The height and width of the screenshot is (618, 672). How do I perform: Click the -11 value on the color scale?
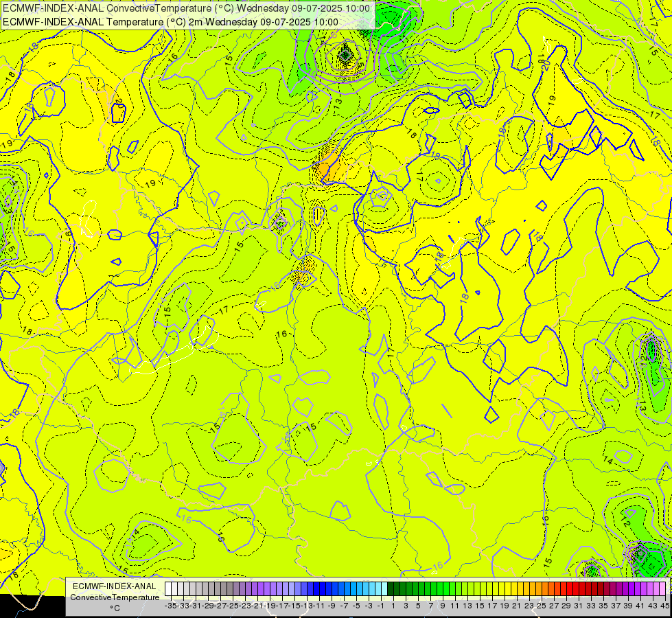point(319,606)
